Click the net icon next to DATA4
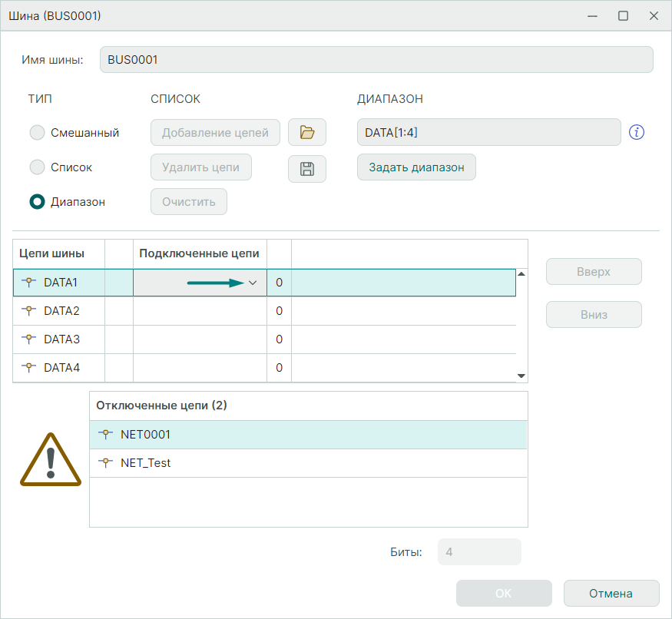Image resolution: width=672 pixels, height=619 pixels. (29, 368)
